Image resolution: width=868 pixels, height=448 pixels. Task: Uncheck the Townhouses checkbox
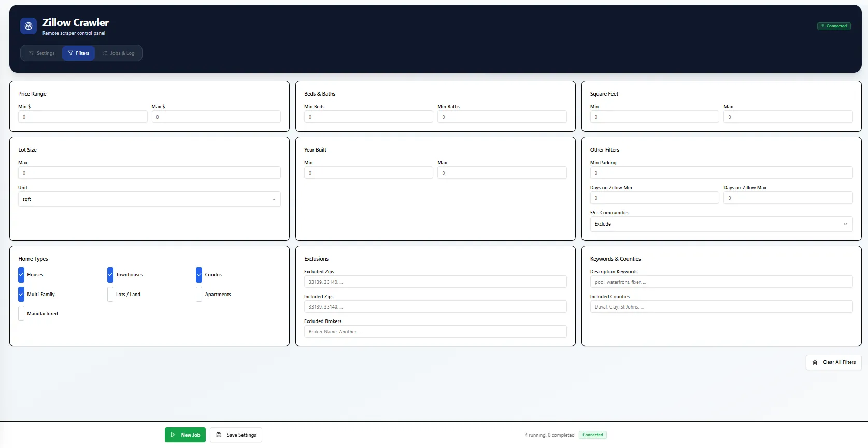coord(110,275)
